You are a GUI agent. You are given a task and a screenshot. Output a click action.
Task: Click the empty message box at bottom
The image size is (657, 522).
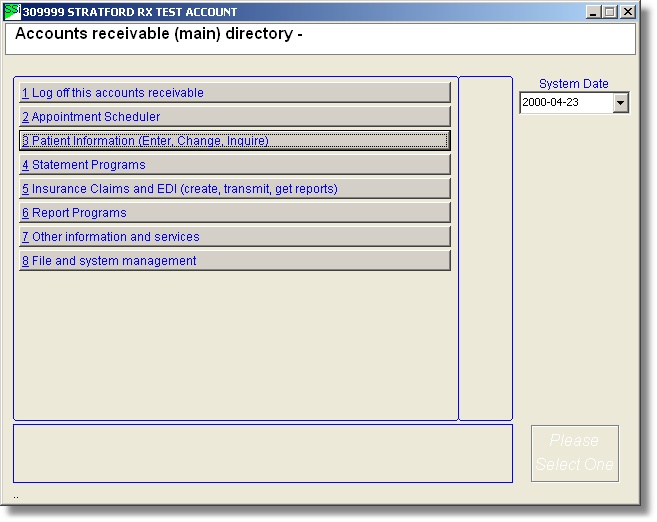point(262,453)
